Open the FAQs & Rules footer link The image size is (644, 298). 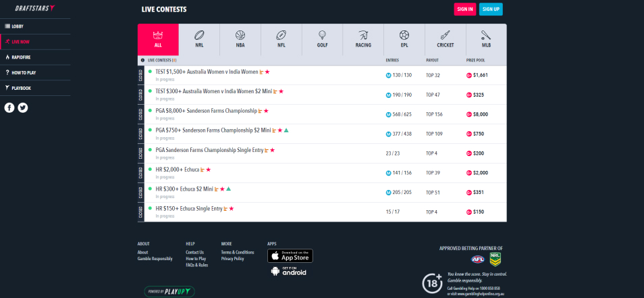196,265
